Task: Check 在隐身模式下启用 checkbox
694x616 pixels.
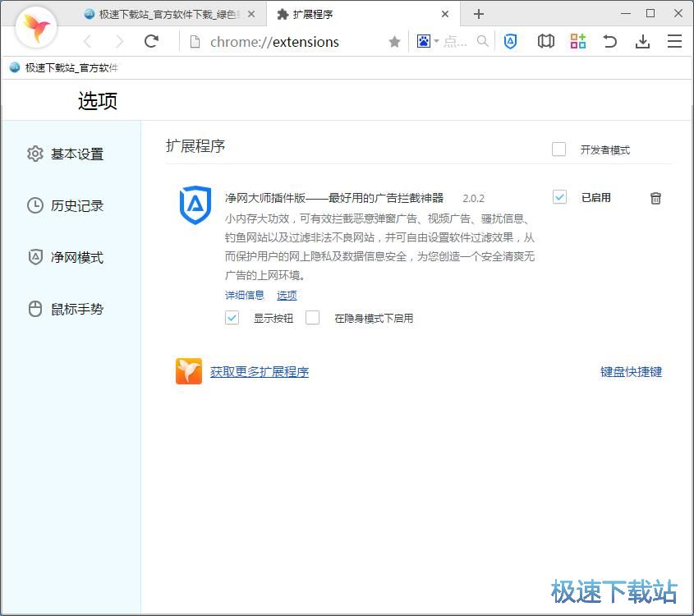Action: point(312,318)
